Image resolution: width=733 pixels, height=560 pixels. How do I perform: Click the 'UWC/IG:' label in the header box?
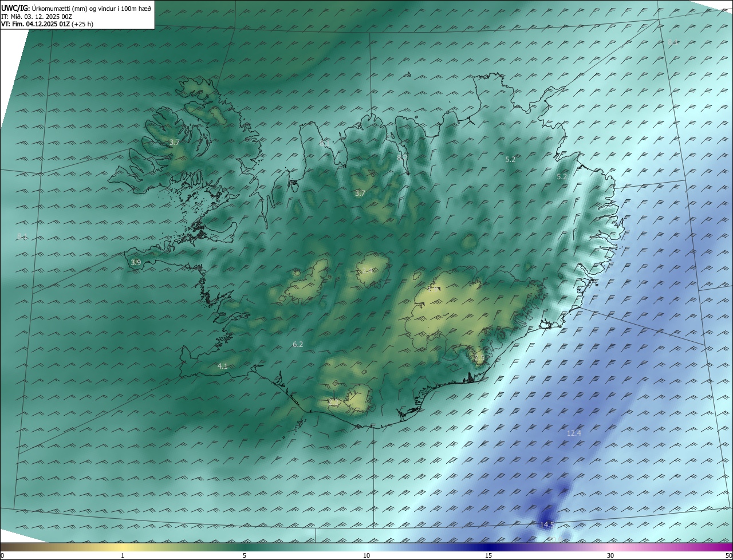coord(15,8)
